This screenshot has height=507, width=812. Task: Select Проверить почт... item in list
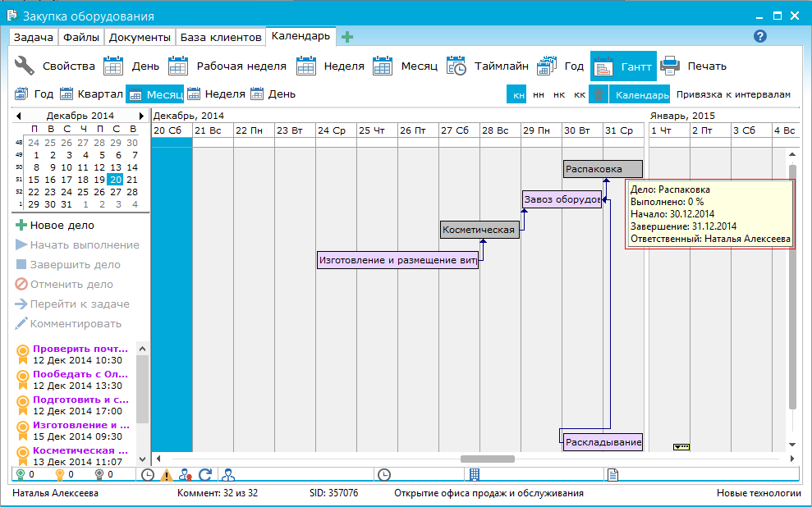(75, 354)
